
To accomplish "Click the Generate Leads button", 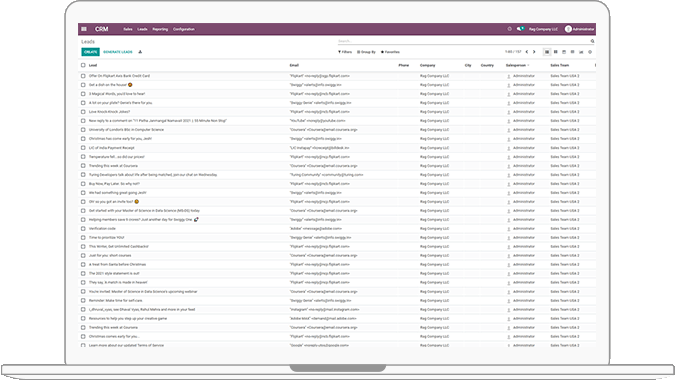I will tap(118, 52).
